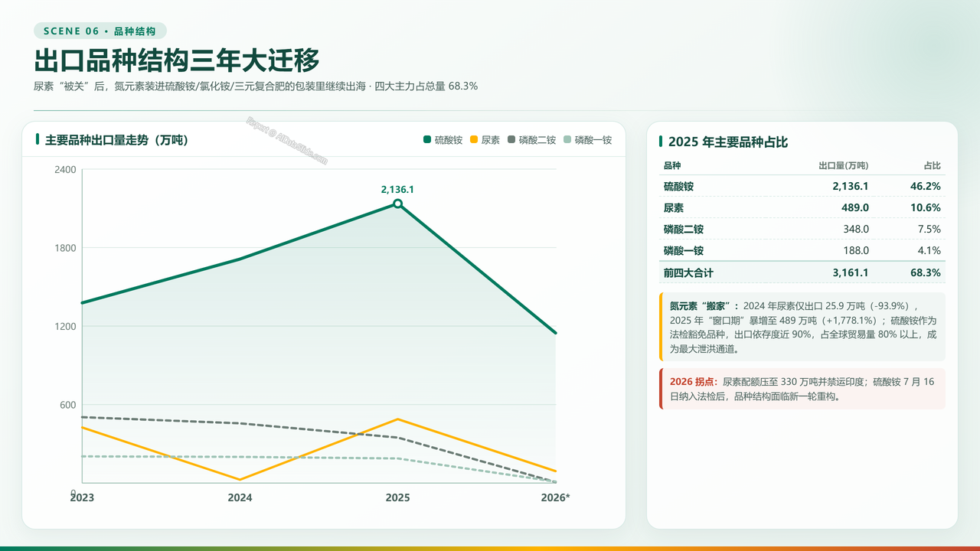Click the 磷酸一铵 legend label
980x551 pixels.
[593, 139]
